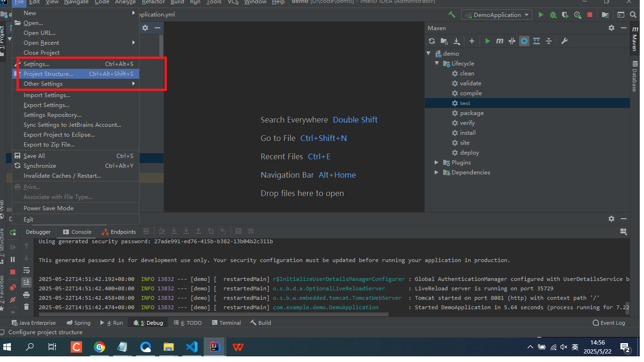Reimport all Maven projects
Image resolution: width=644 pixels, height=362 pixels.
coord(432,41)
